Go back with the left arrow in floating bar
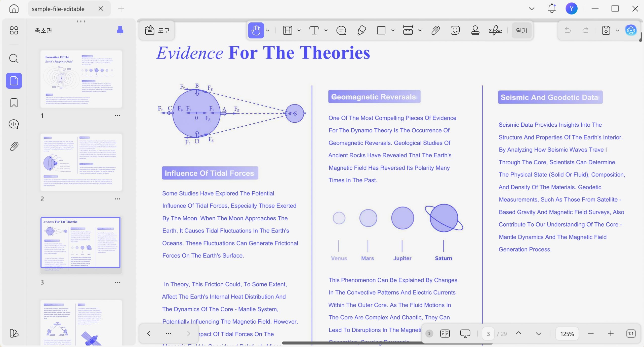The height and width of the screenshot is (347, 644). 149,333
